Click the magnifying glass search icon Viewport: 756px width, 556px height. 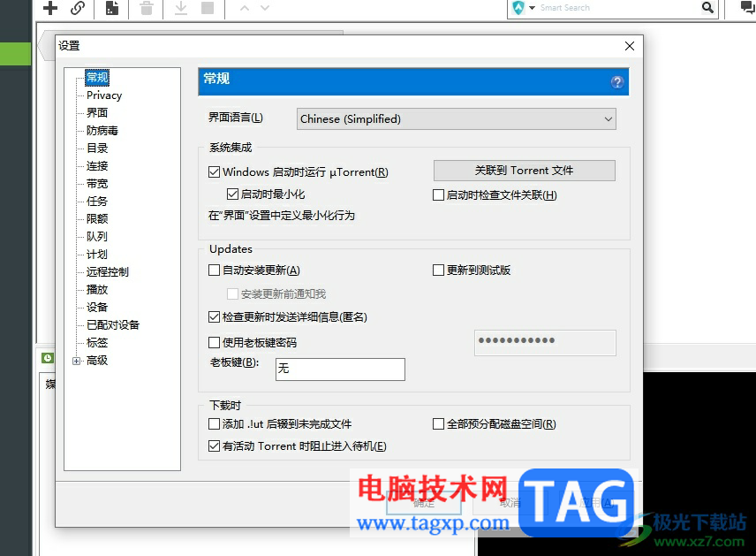707,7
